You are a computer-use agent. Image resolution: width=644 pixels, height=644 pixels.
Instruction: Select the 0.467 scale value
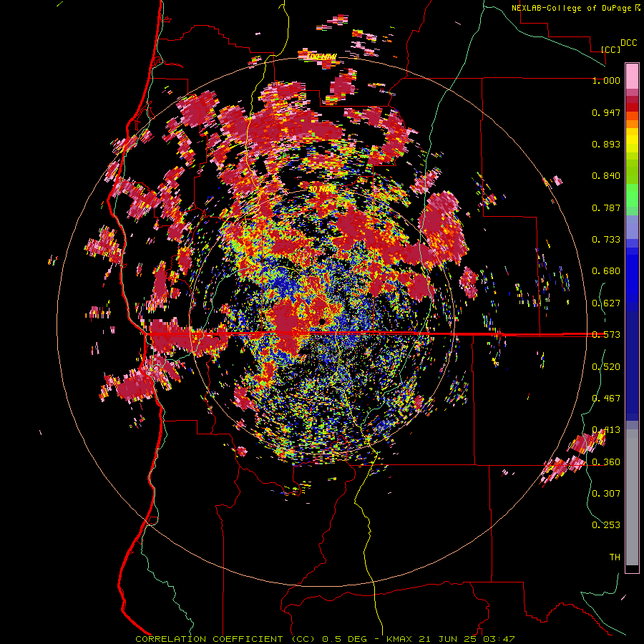[606, 399]
